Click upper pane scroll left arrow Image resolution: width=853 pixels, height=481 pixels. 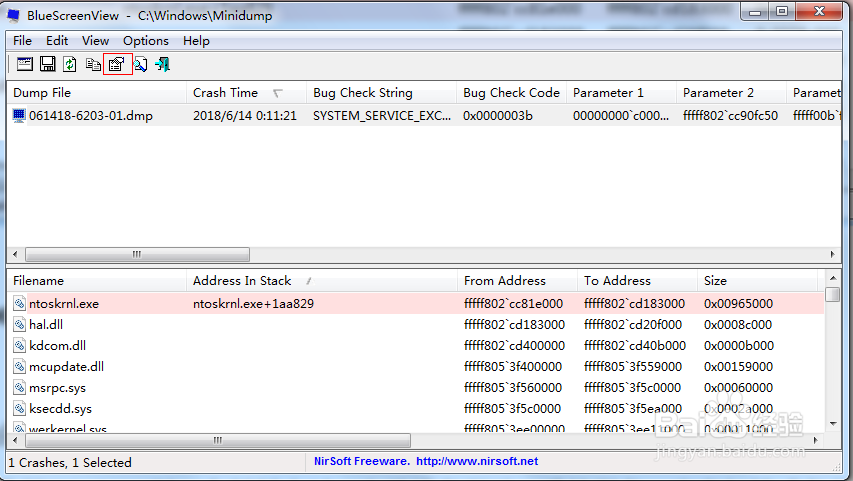[15, 254]
